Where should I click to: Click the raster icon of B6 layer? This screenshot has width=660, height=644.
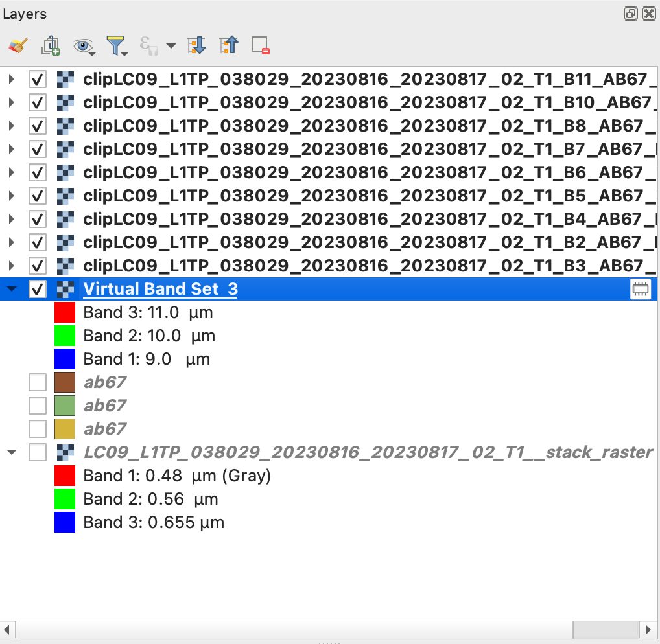coord(65,172)
